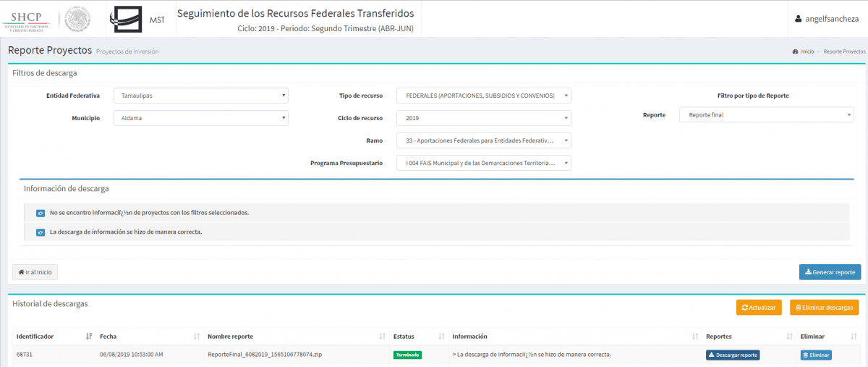Delete row 68731 with Eliminar button

click(x=816, y=355)
